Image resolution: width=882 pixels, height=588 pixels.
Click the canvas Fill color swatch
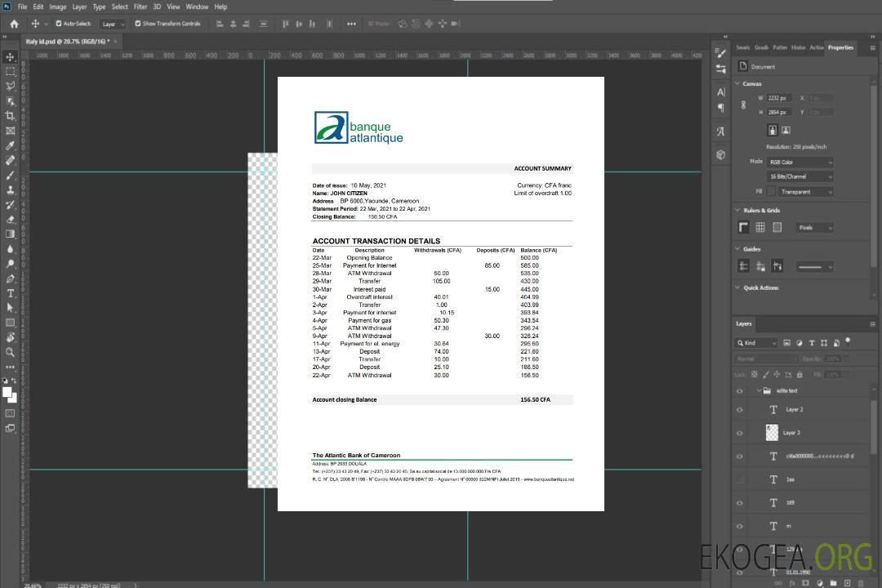(x=771, y=191)
